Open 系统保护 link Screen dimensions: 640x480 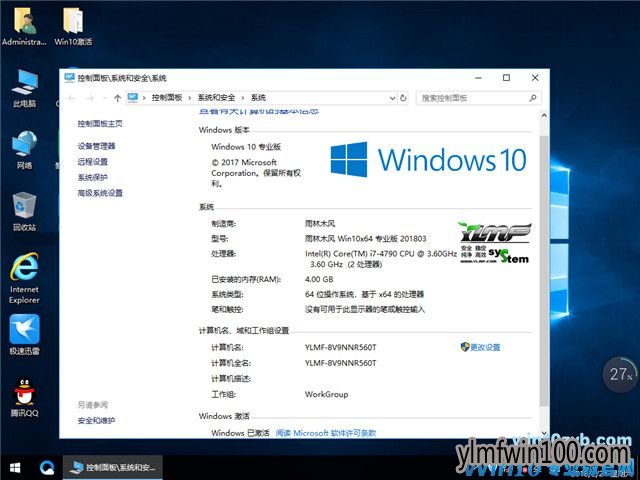pos(93,177)
